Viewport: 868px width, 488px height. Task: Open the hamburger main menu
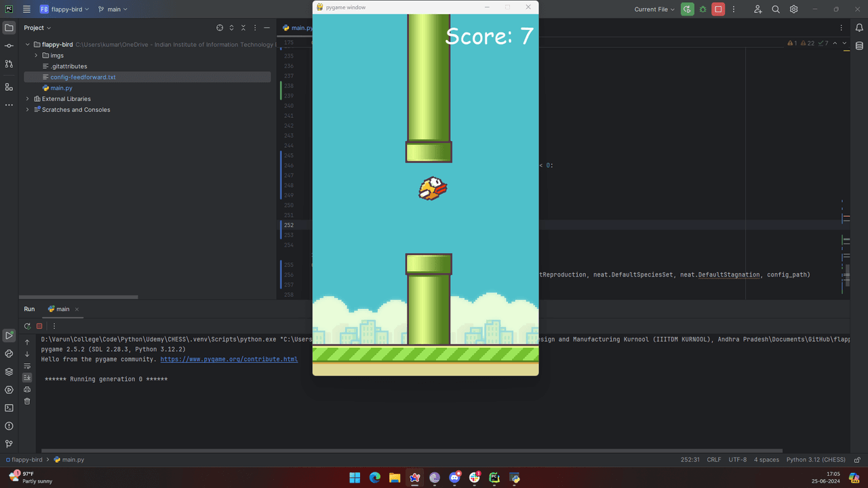26,9
